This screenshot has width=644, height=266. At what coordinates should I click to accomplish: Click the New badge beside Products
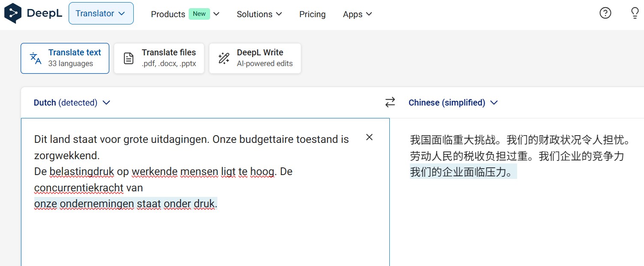(199, 14)
